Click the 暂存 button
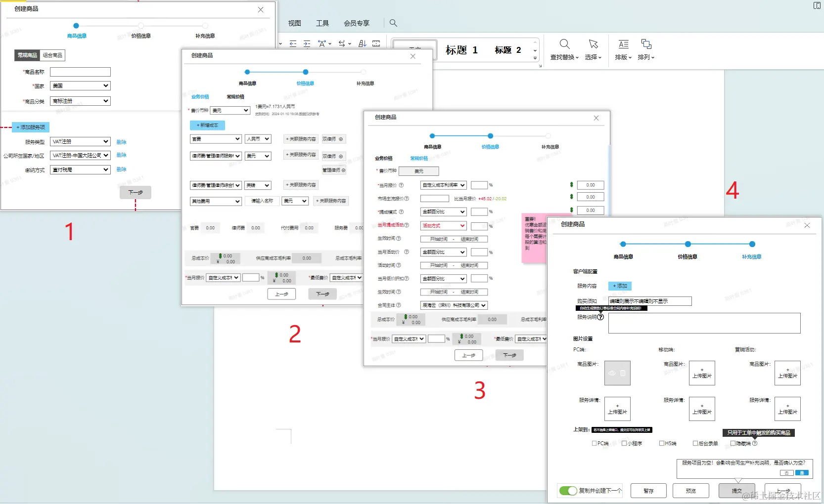Image resolution: width=824 pixels, height=504 pixels. pos(648,491)
